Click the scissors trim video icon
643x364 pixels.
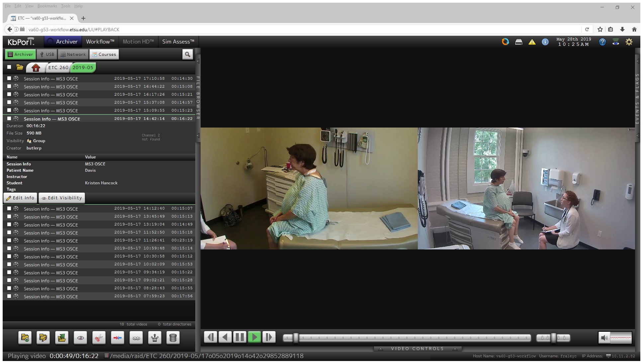click(99, 338)
